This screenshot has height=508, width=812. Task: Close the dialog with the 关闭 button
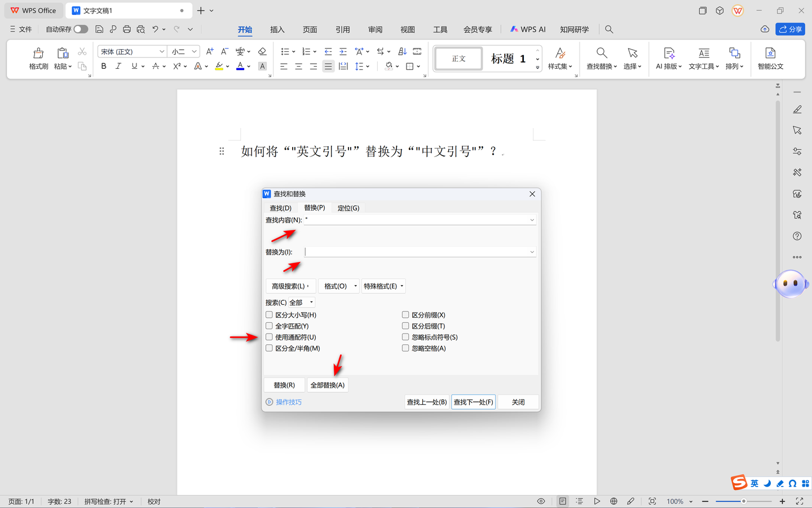click(518, 402)
